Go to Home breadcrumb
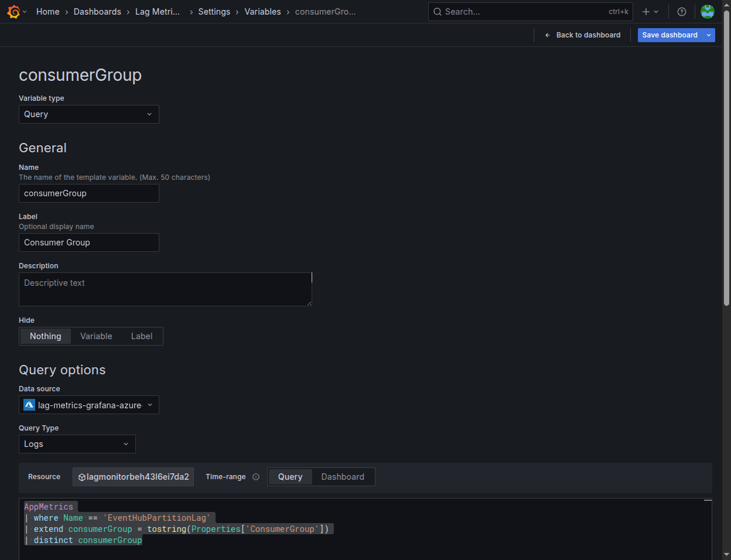The image size is (731, 560). click(48, 12)
